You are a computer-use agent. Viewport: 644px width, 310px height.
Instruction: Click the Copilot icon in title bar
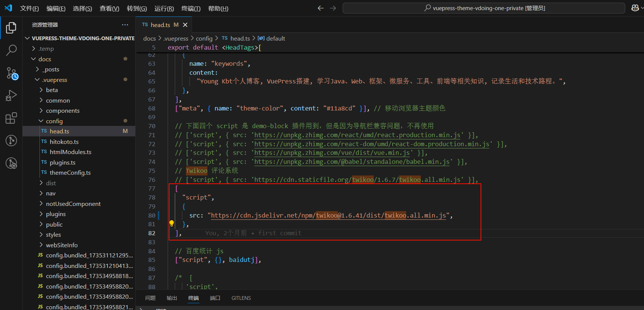(635, 8)
